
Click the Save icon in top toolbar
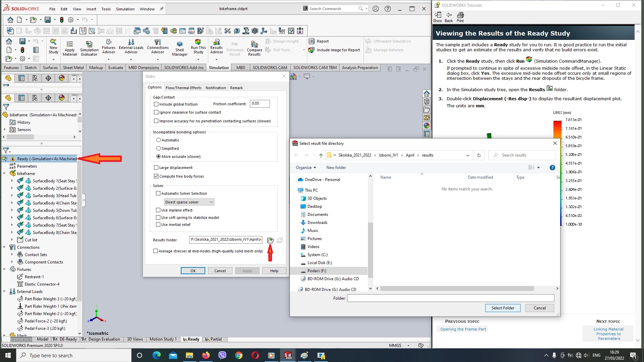[x=48, y=20]
